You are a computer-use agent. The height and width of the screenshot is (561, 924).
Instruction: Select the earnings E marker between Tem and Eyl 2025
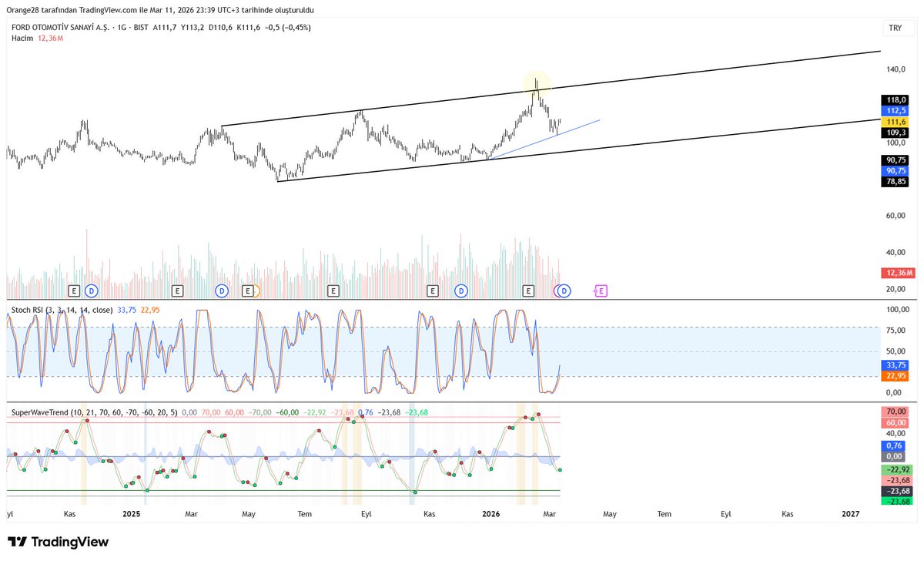pyautogui.click(x=333, y=291)
